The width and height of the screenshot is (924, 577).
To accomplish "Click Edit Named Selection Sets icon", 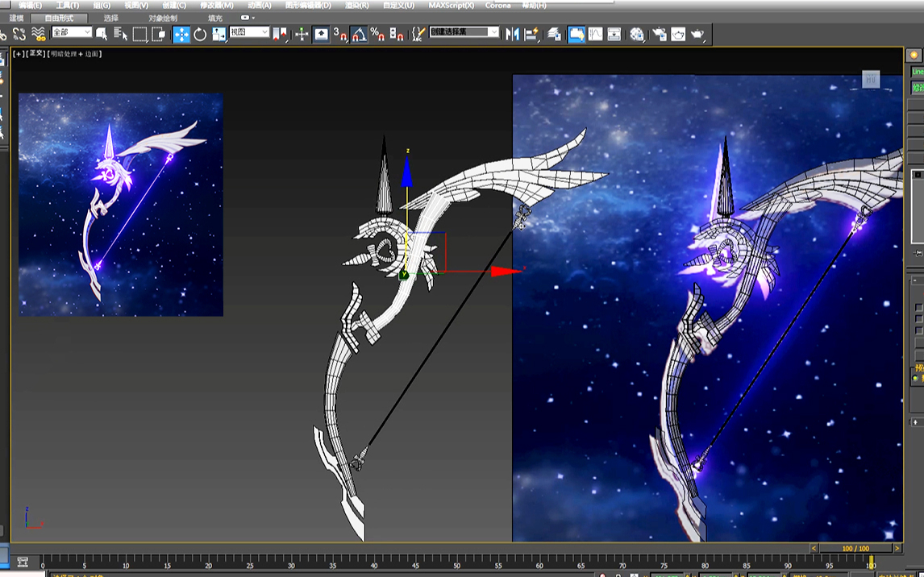I will coord(418,34).
